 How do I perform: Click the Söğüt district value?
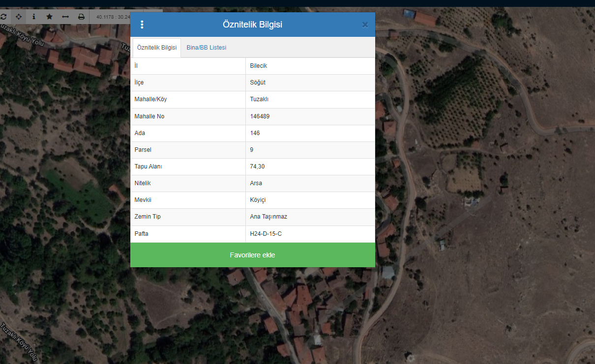click(258, 83)
